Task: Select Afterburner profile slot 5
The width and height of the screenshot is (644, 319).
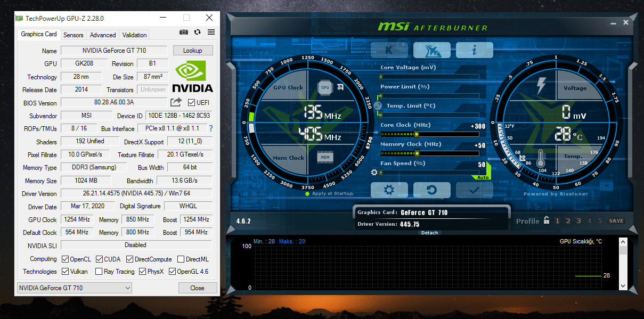Action: click(600, 221)
